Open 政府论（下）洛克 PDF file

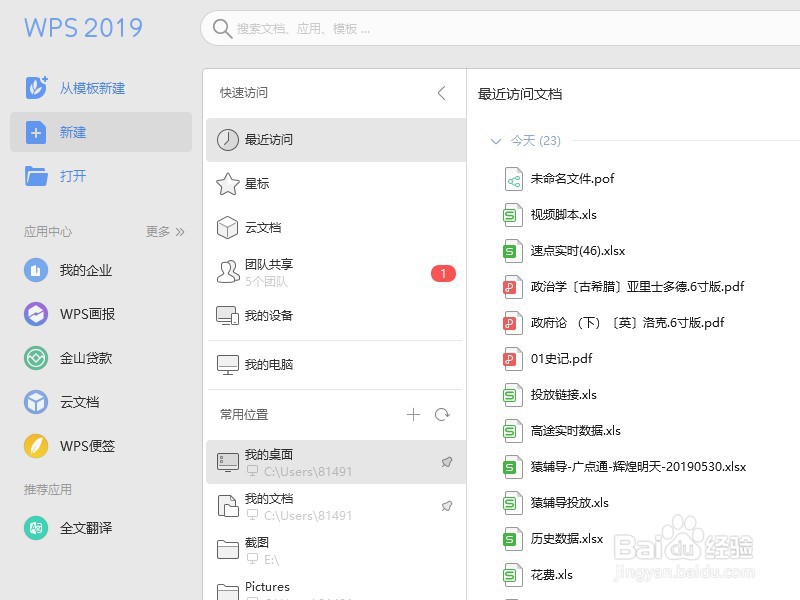click(x=614, y=323)
